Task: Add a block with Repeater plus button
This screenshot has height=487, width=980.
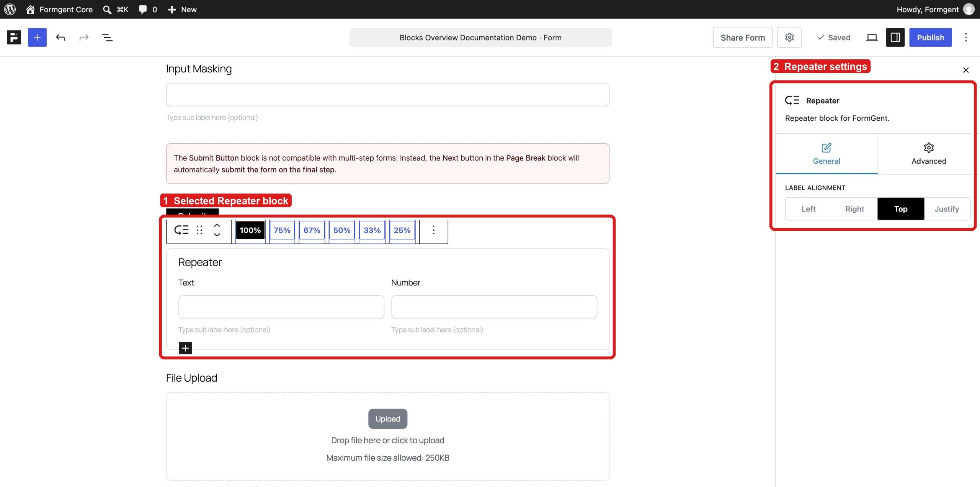Action: click(185, 348)
